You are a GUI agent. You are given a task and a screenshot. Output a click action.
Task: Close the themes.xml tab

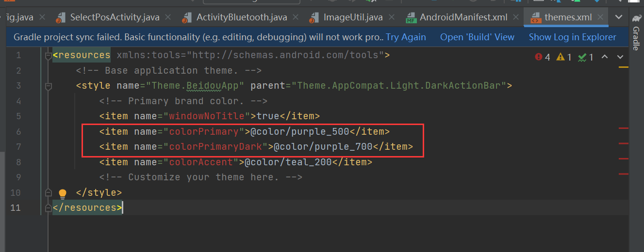click(600, 17)
